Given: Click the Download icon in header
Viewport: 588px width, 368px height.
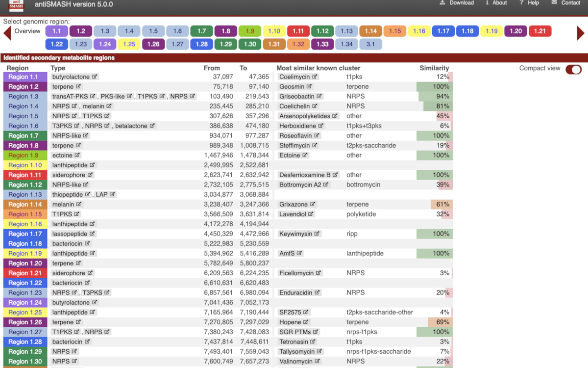Looking at the screenshot, I should coord(442,2).
